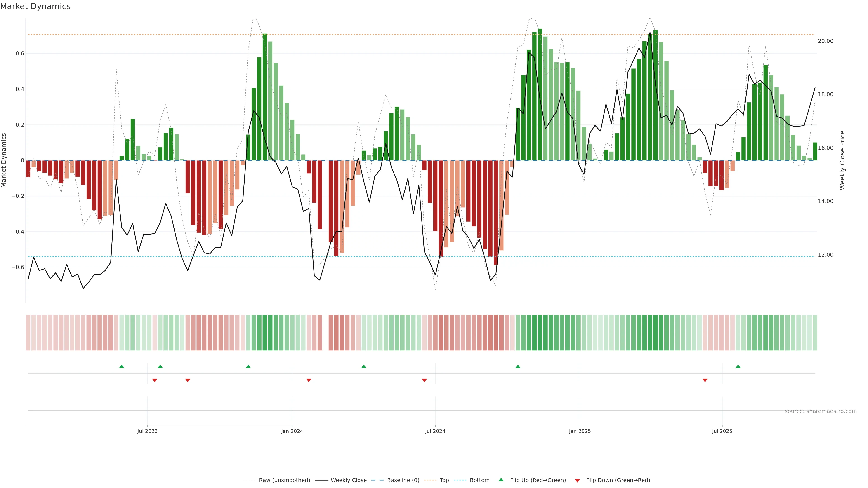Toggle the Baseline (0) legend entry

pos(403,480)
